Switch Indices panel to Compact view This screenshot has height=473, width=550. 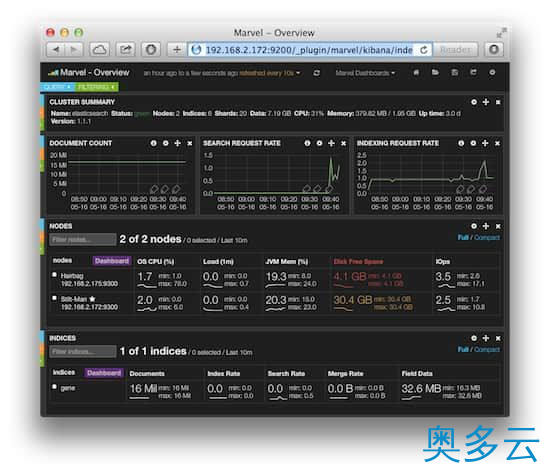(x=487, y=349)
